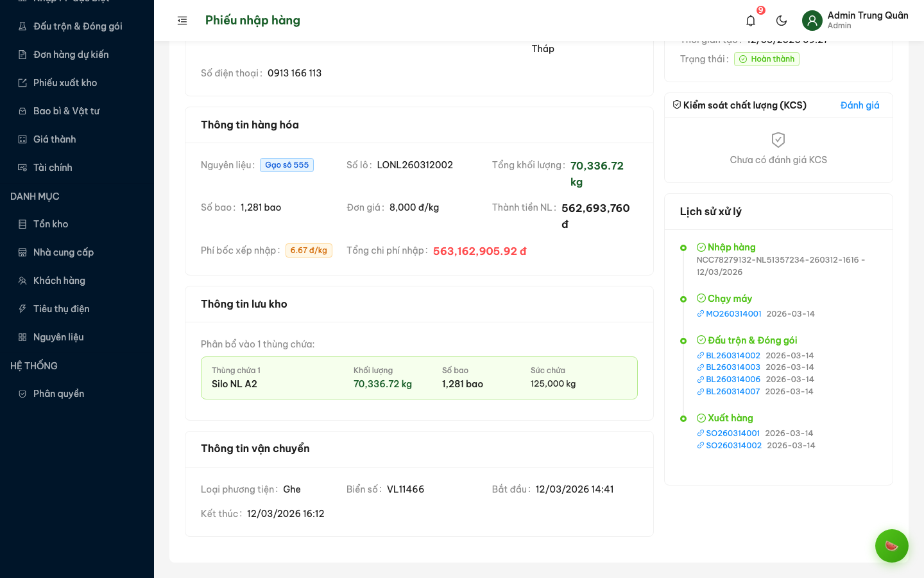
Task: Collapse the sidebar menu toggle icon
Action: click(x=182, y=21)
